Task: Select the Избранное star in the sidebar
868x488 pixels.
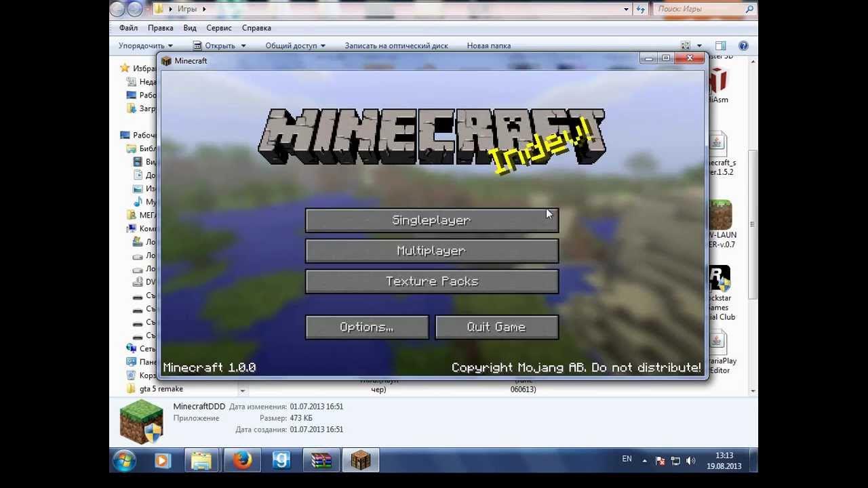Action: pyautogui.click(x=125, y=68)
